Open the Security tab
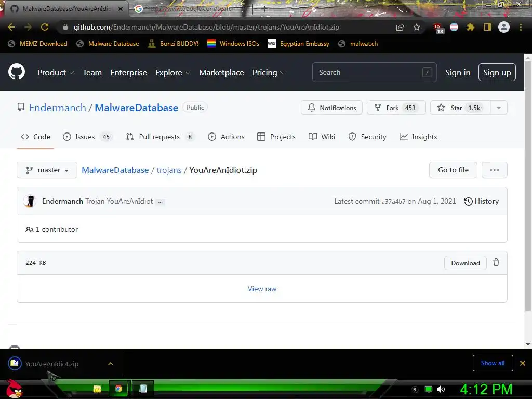The width and height of the screenshot is (532, 399). 367,137
